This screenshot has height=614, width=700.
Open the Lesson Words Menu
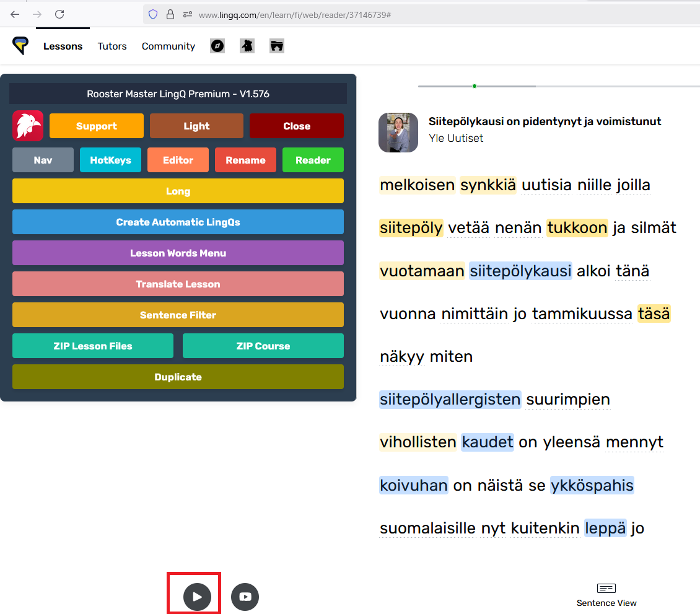point(178,253)
